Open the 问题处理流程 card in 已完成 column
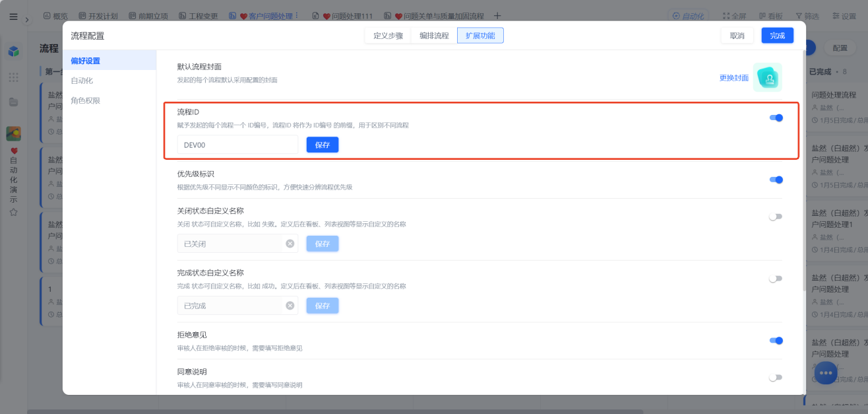 (836, 107)
